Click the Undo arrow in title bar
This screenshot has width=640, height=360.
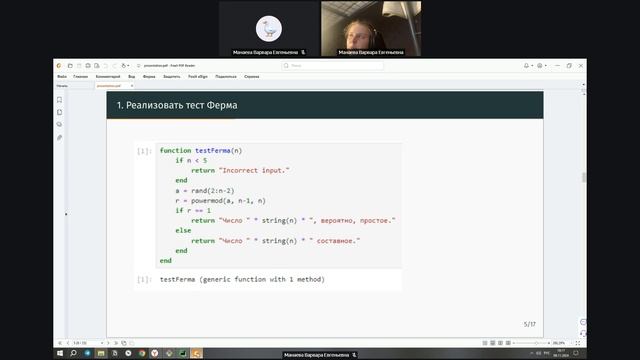pyautogui.click(x=106, y=66)
